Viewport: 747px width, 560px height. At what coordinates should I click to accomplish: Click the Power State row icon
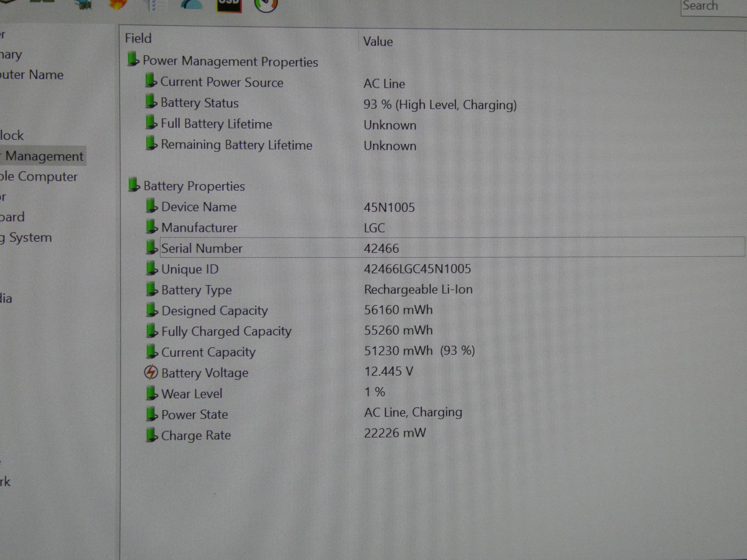coord(152,413)
